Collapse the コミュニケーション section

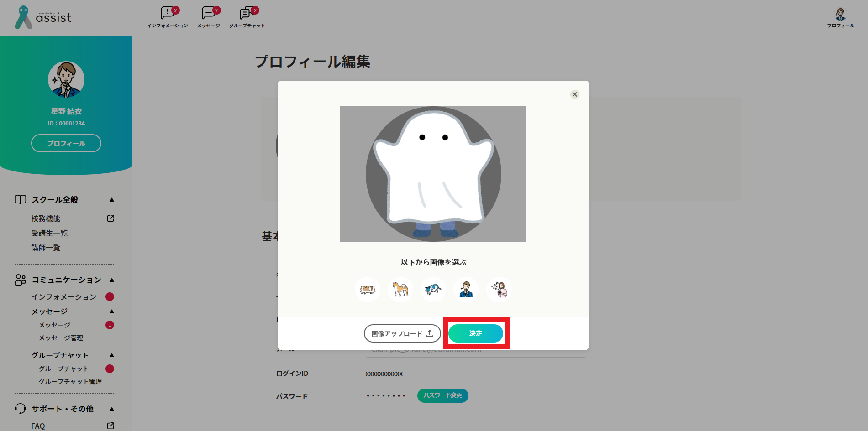(x=112, y=280)
